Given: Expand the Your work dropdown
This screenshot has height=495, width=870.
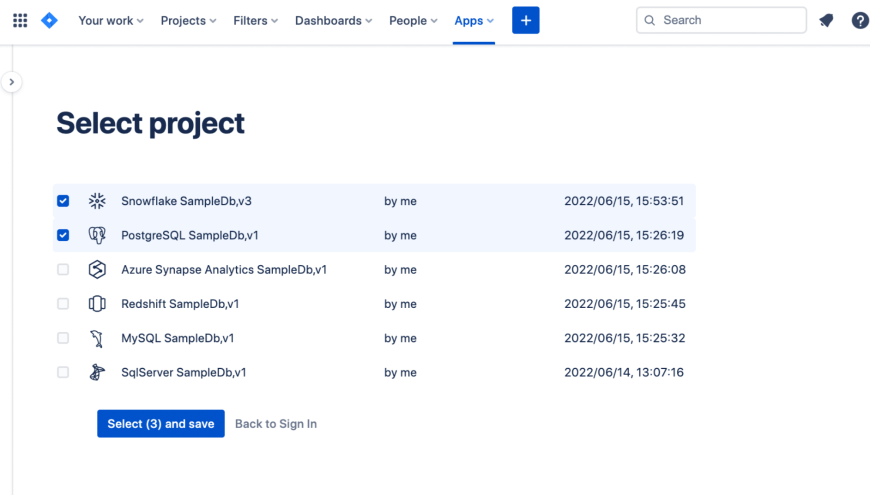Looking at the screenshot, I should (x=110, y=20).
